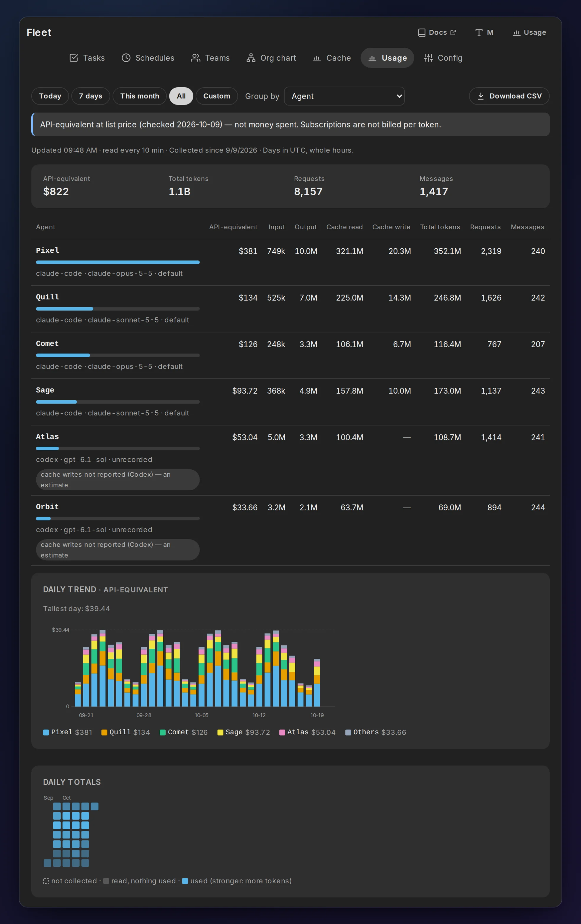This screenshot has height=924, width=581.
Task: Click the Config tab label
Action: (x=450, y=58)
